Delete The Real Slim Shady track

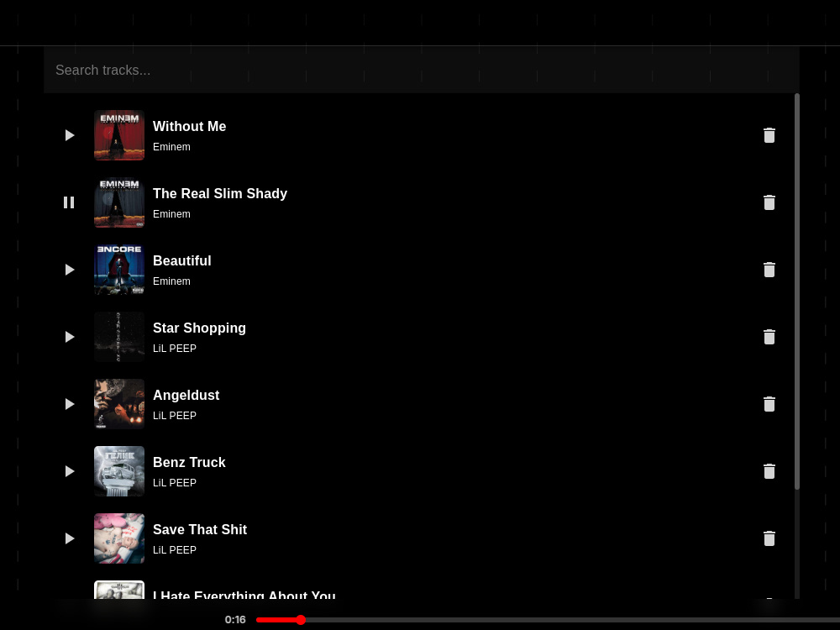point(769,202)
